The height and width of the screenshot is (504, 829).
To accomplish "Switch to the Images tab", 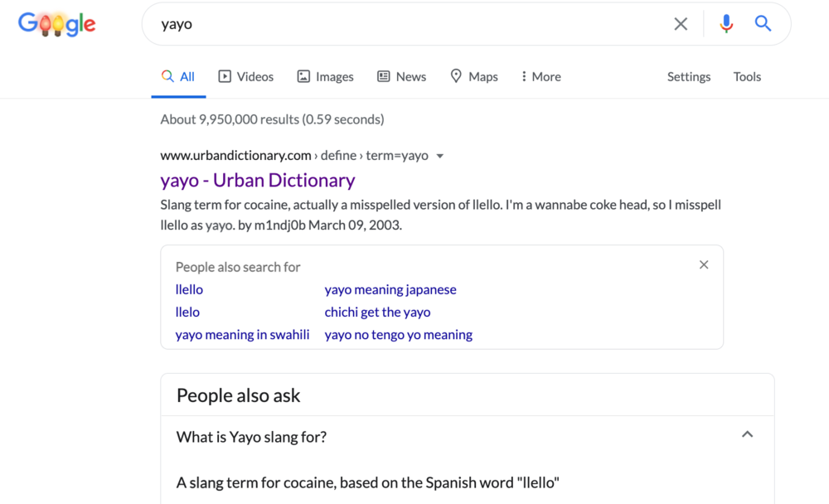I will tap(325, 77).
